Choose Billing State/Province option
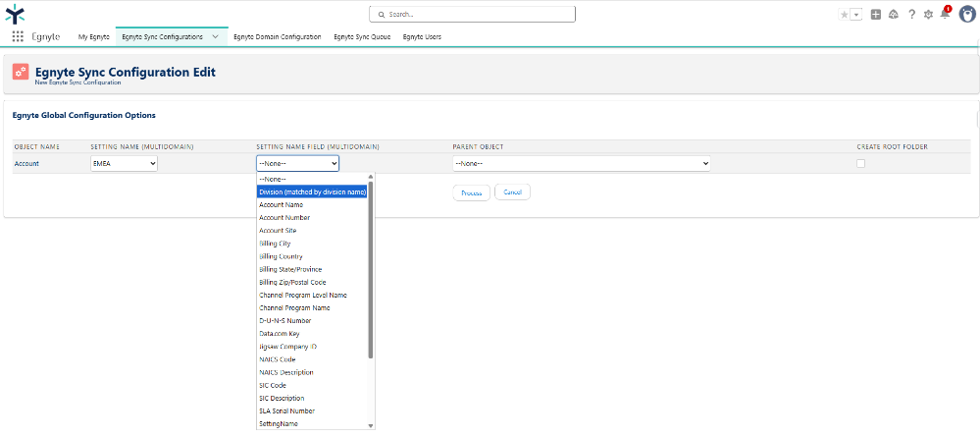980x437 pixels. coord(313,269)
